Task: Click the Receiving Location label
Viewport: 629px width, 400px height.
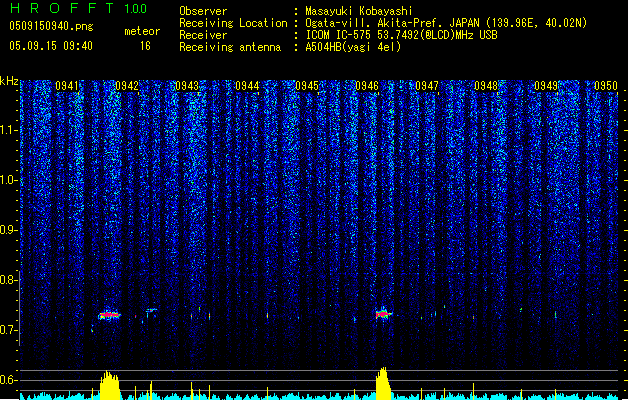Action: coord(233,23)
